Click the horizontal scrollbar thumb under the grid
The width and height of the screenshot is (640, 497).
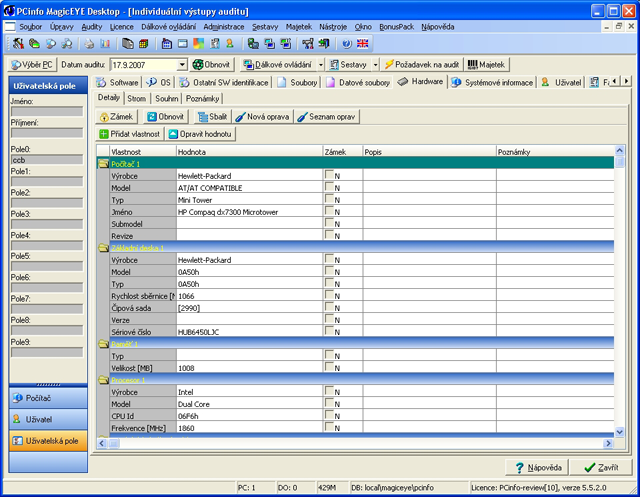point(114,443)
